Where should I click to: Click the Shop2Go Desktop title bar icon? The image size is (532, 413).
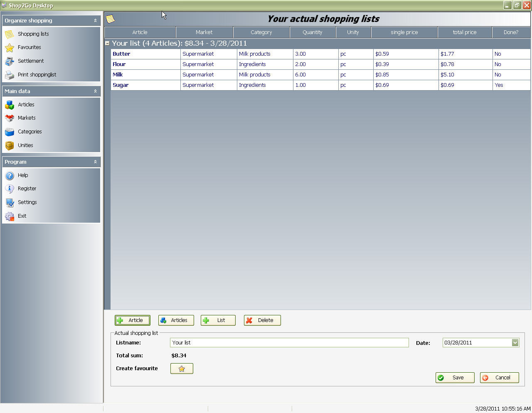[4, 5]
